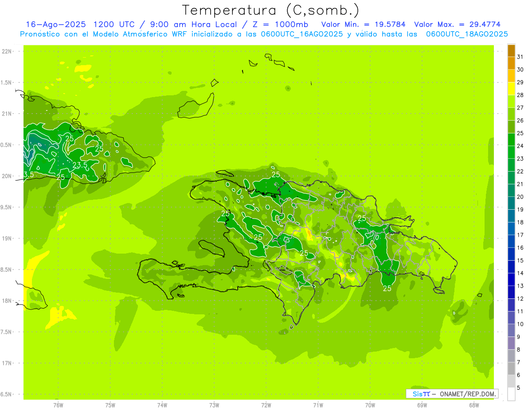Click the legend value "29"

click(520, 82)
